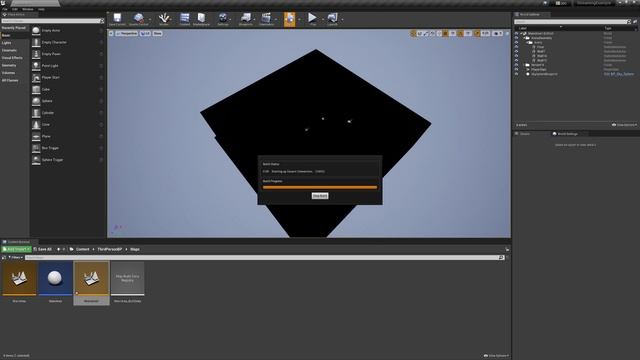Toggle visibility eye for top world row
The width and height of the screenshot is (640, 360).
click(516, 33)
